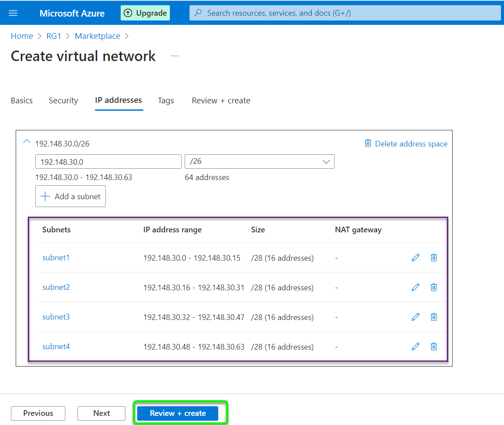
Task: Expand the /26 prefix size dropdown
Action: [x=259, y=161]
